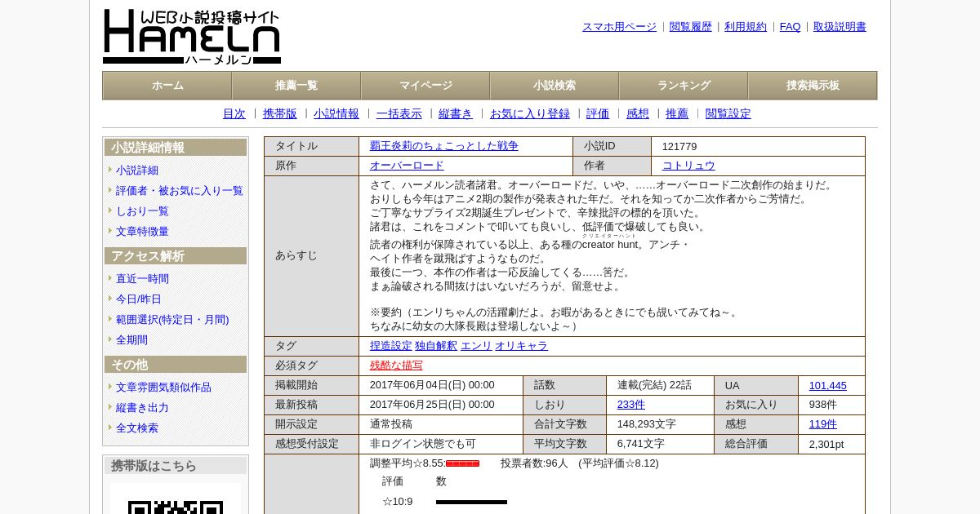Open 評価 in the sub menu
Viewport: 980px width, 514px height.
point(598,114)
